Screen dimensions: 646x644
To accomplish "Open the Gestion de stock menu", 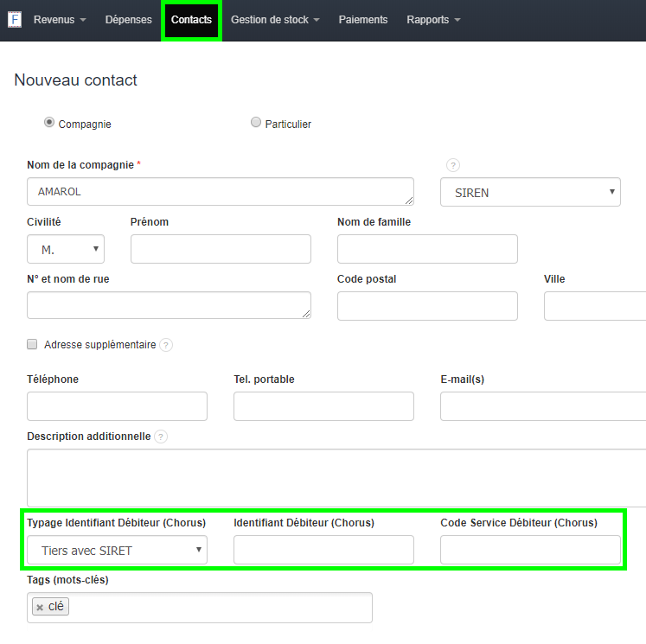I will point(275,20).
